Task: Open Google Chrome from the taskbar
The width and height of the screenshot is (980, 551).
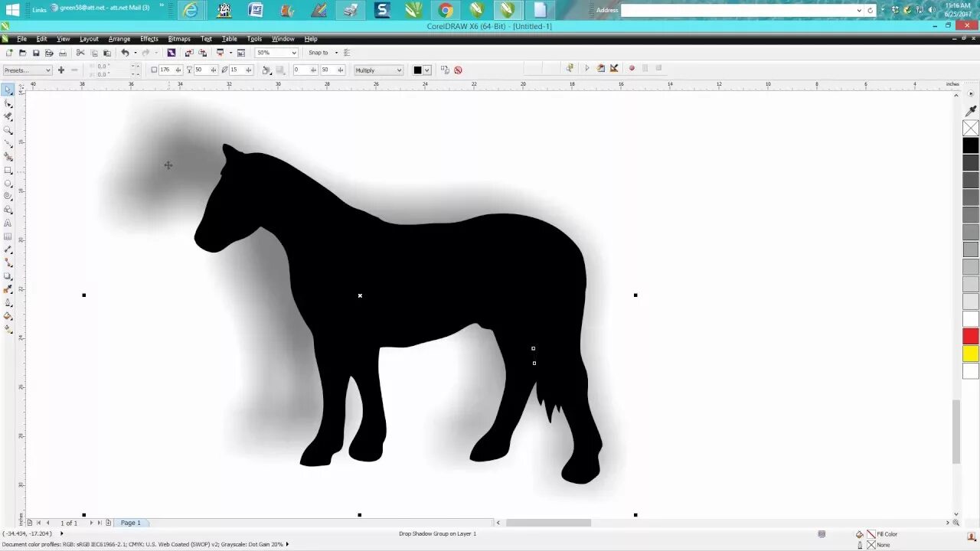Action: click(x=446, y=10)
